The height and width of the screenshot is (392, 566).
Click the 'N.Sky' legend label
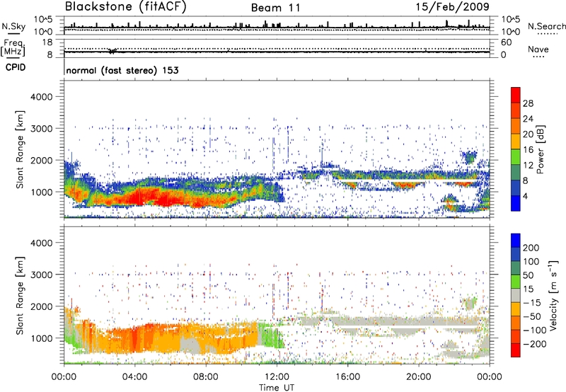point(13,26)
